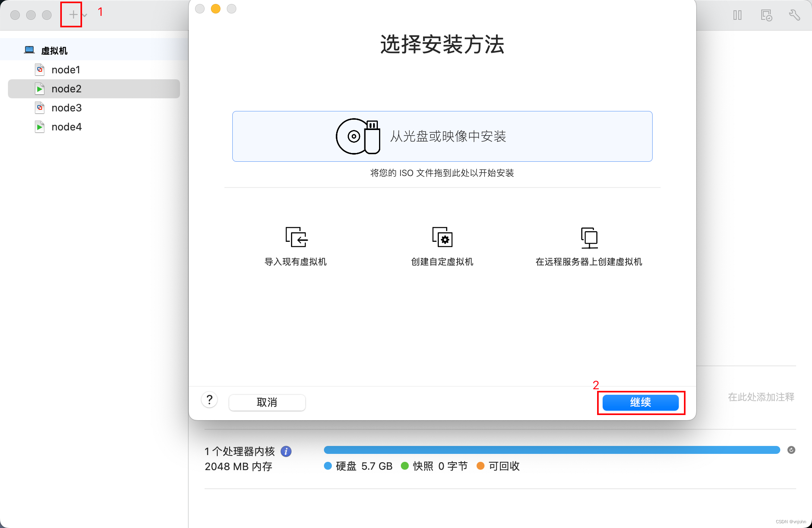Select node4 in the virtual machine list
This screenshot has height=528, width=812.
click(x=94, y=127)
